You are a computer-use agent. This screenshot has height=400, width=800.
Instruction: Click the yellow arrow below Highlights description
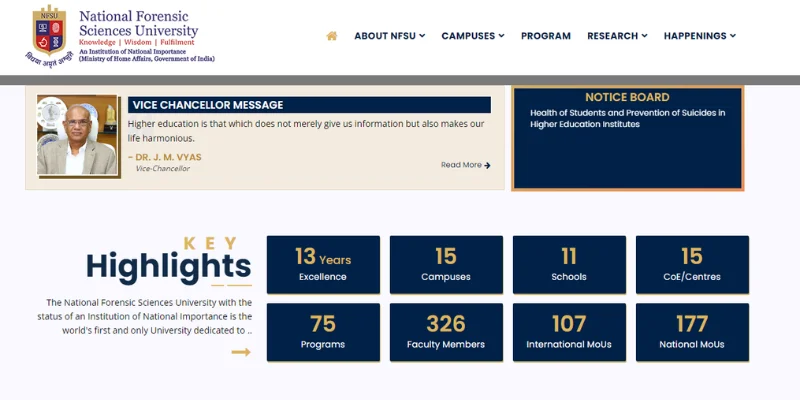coord(240,352)
